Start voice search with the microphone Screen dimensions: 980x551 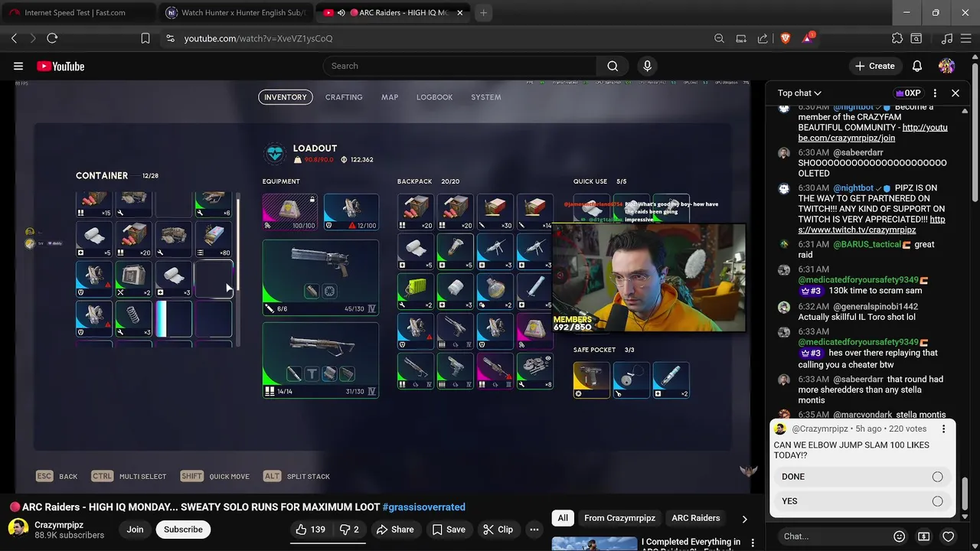pos(647,67)
